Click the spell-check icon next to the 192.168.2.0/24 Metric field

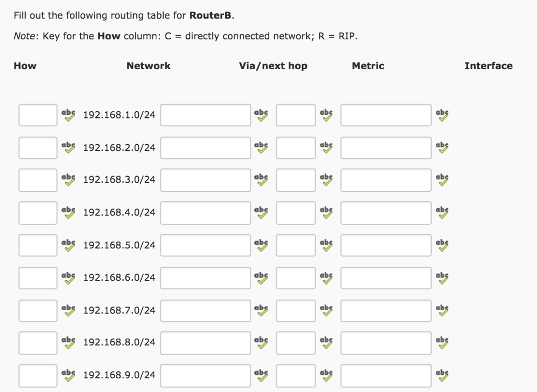point(326,147)
